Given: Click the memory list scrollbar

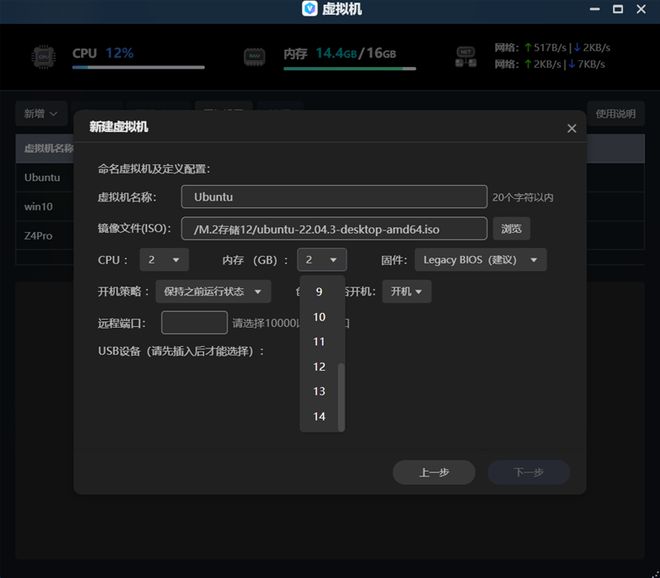Looking at the screenshot, I should coord(341,397).
